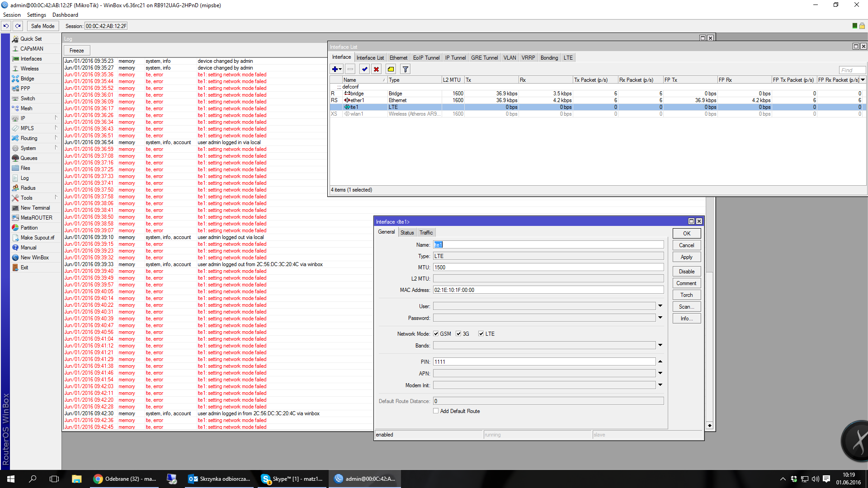Open the Session menu
868x488 pixels.
[x=12, y=15]
